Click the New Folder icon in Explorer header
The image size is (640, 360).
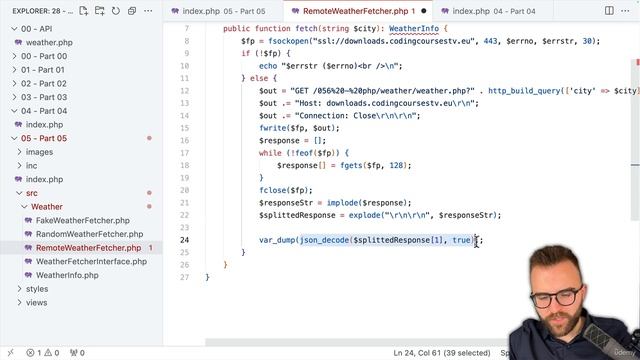click(100, 11)
